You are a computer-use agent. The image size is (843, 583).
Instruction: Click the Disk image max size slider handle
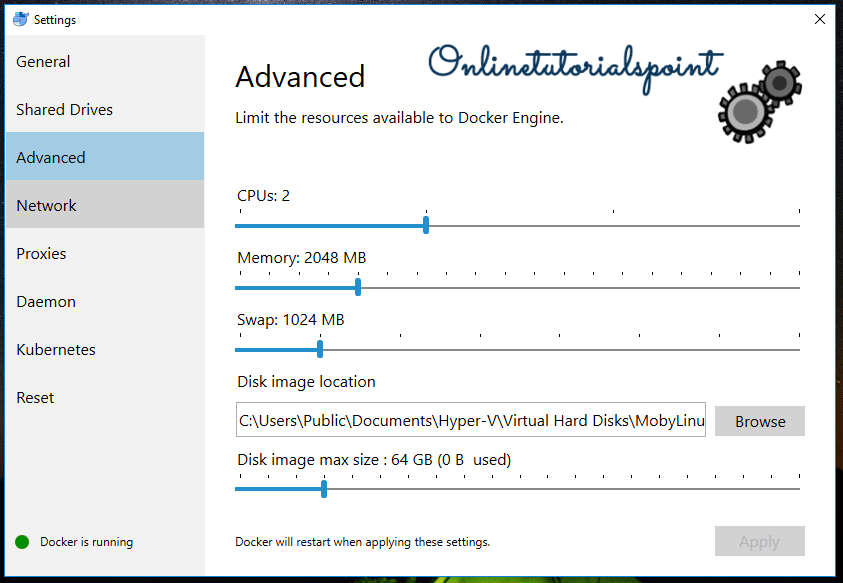click(x=323, y=489)
